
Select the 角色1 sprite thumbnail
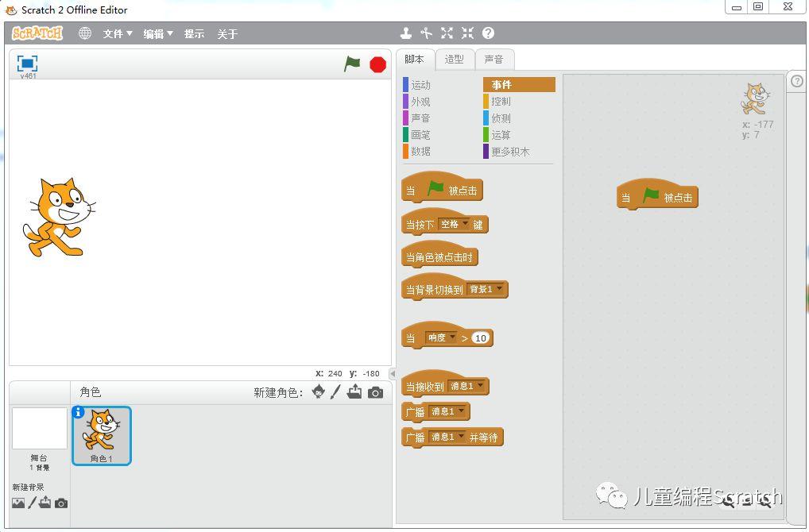[x=102, y=436]
